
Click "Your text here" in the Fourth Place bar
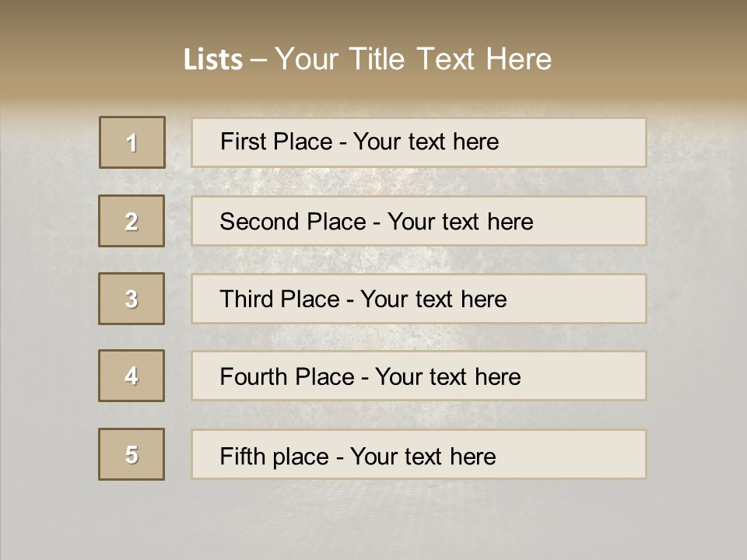[447, 377]
